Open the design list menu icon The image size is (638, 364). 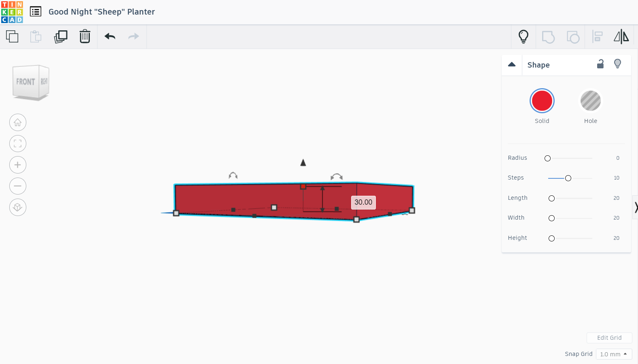(36, 12)
